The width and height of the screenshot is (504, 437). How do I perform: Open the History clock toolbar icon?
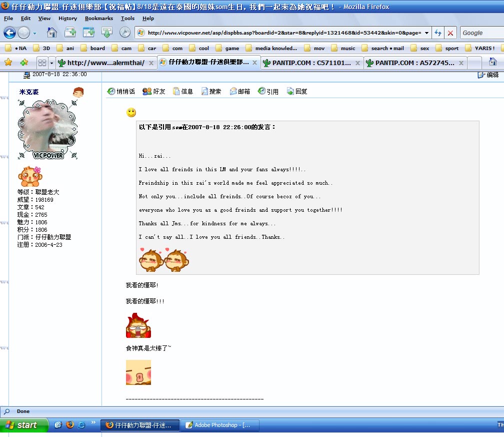[124, 33]
